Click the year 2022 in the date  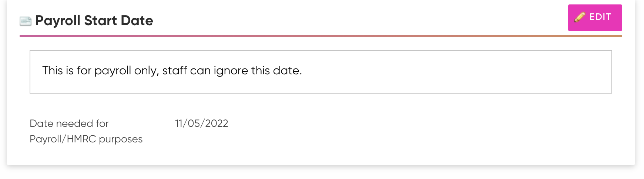[217, 123]
